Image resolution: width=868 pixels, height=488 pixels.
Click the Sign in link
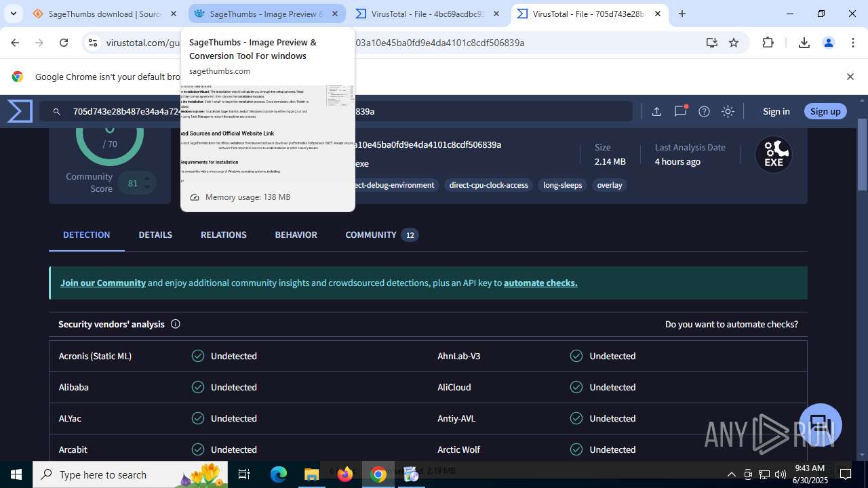click(x=776, y=111)
